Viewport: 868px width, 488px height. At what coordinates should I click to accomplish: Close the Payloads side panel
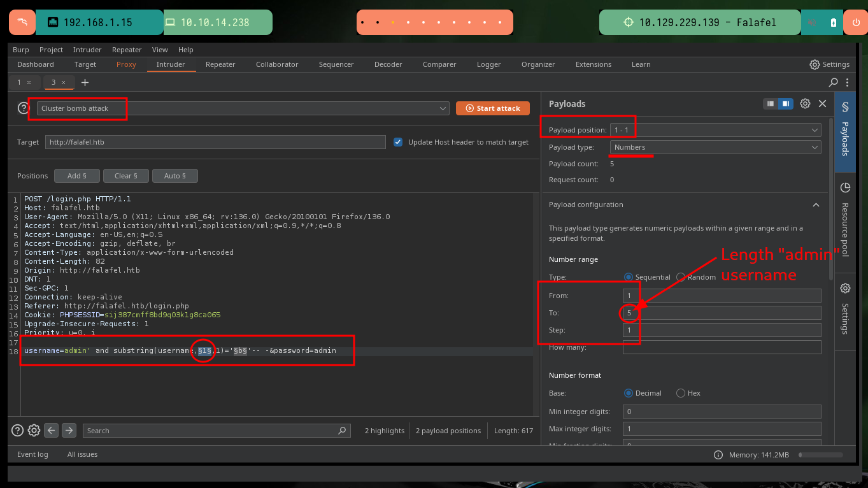tap(822, 103)
